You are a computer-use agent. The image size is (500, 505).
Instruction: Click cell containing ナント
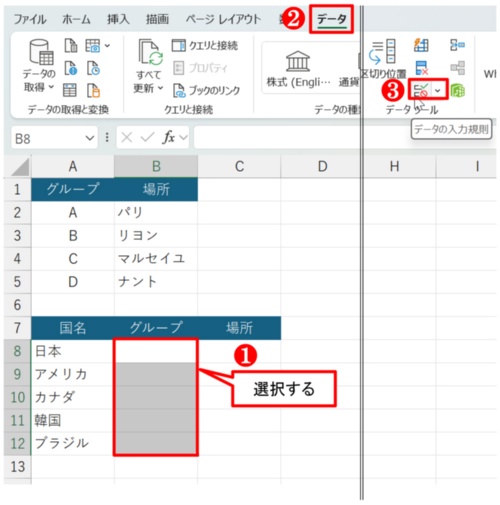tap(156, 282)
